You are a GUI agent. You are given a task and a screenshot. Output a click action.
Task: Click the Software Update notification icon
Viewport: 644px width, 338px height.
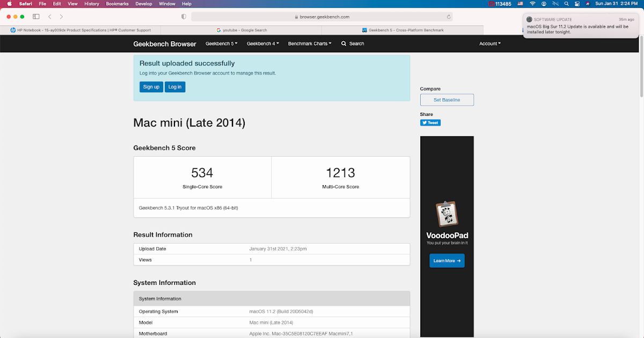530,19
